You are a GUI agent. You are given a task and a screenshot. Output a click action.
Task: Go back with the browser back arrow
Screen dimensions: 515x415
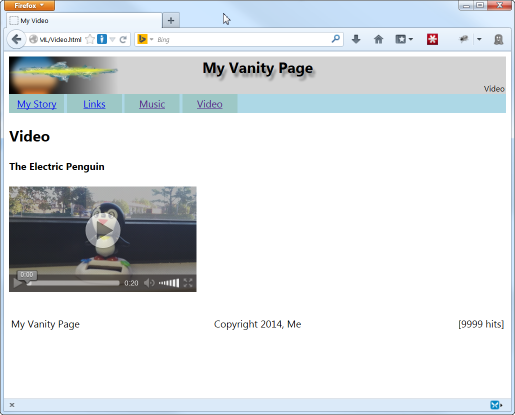pyautogui.click(x=16, y=39)
